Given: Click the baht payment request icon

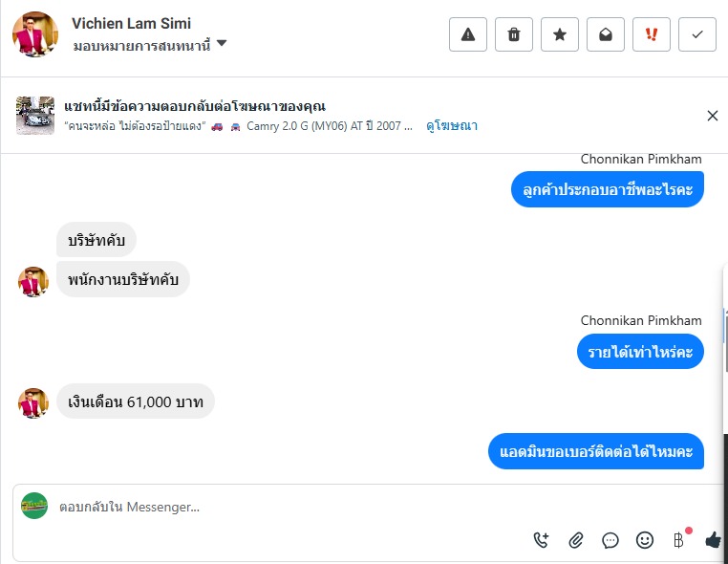Looking at the screenshot, I should (678, 540).
